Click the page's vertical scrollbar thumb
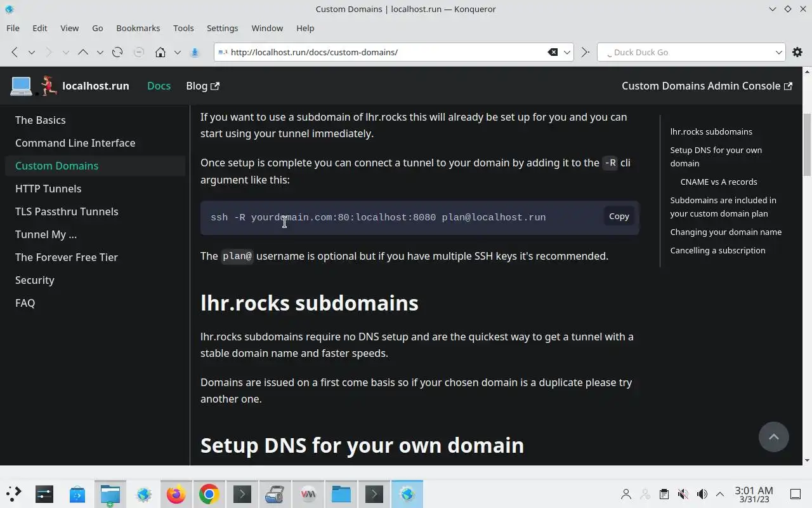This screenshot has height=508, width=812. (x=807, y=145)
